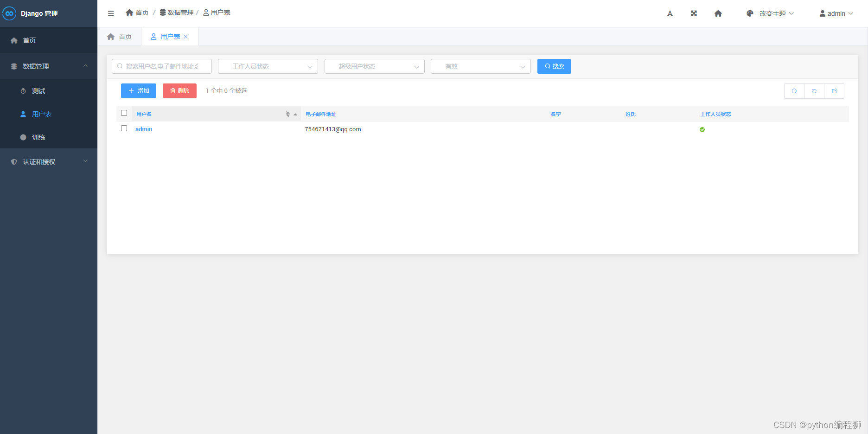This screenshot has height=434, width=868.
Task: Switch to the 首页 tab
Action: pos(120,36)
